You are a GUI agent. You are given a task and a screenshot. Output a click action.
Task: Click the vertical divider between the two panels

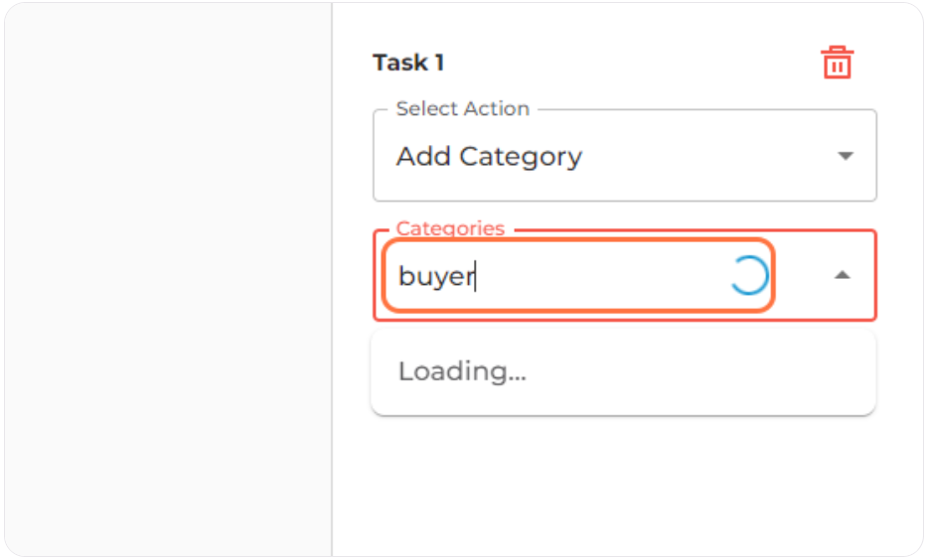[x=332, y=279]
